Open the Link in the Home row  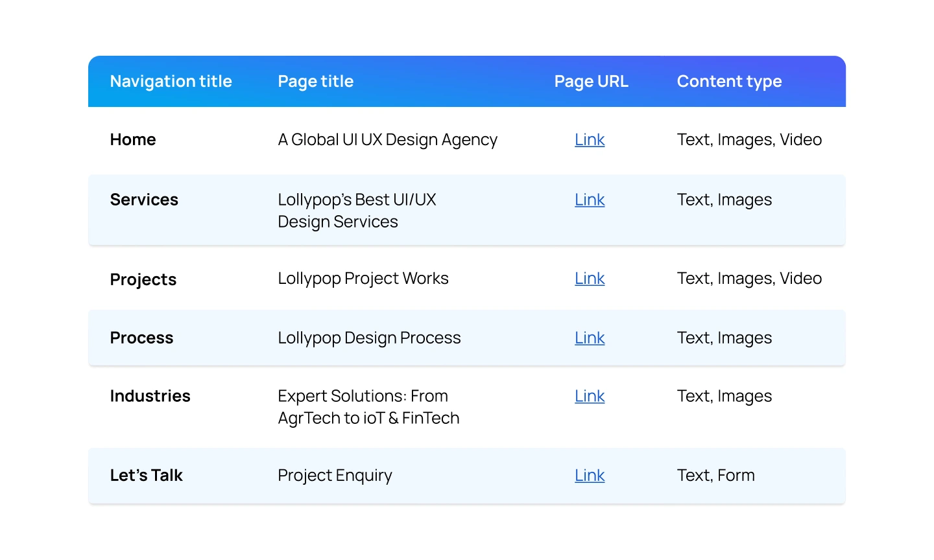coord(590,140)
